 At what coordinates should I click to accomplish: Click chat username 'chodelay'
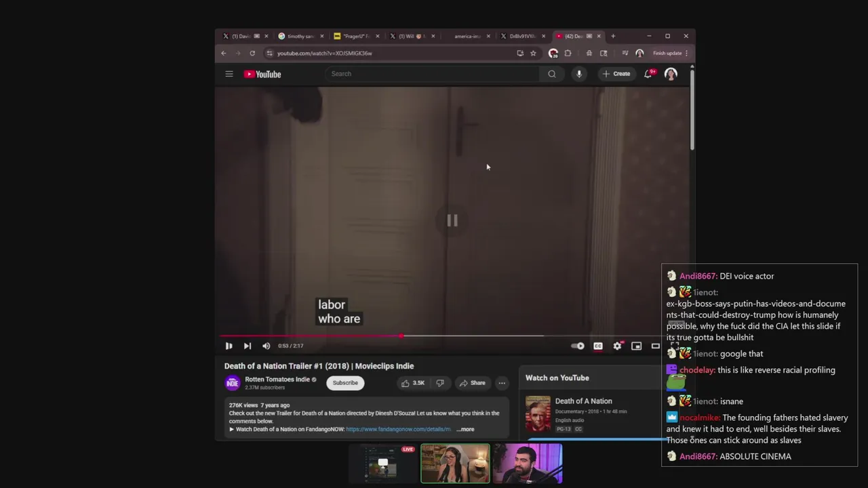coord(696,370)
